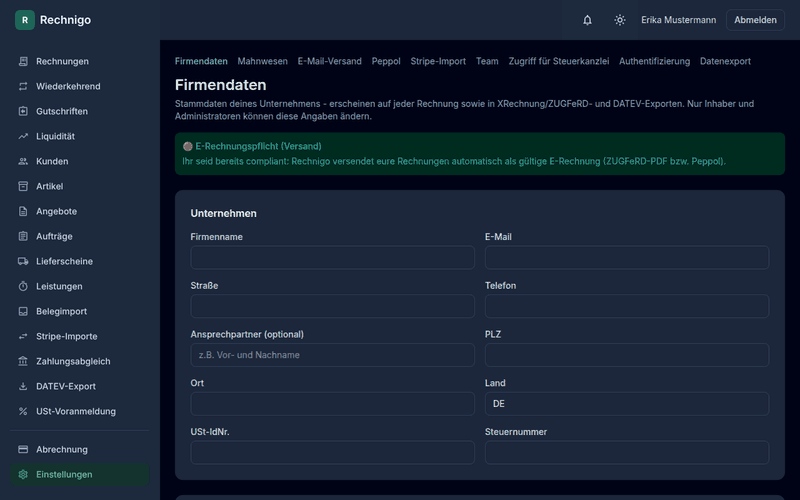Open notifications bell icon

click(x=587, y=20)
